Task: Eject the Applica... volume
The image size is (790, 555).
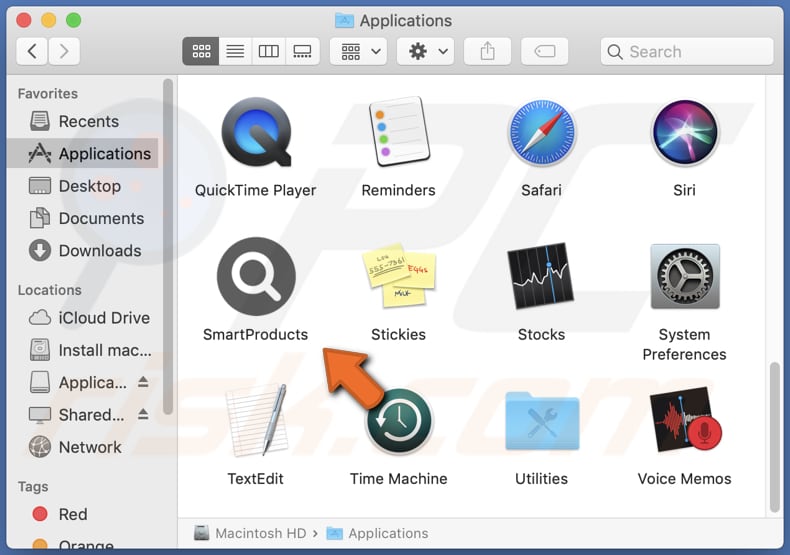Action: click(x=143, y=382)
